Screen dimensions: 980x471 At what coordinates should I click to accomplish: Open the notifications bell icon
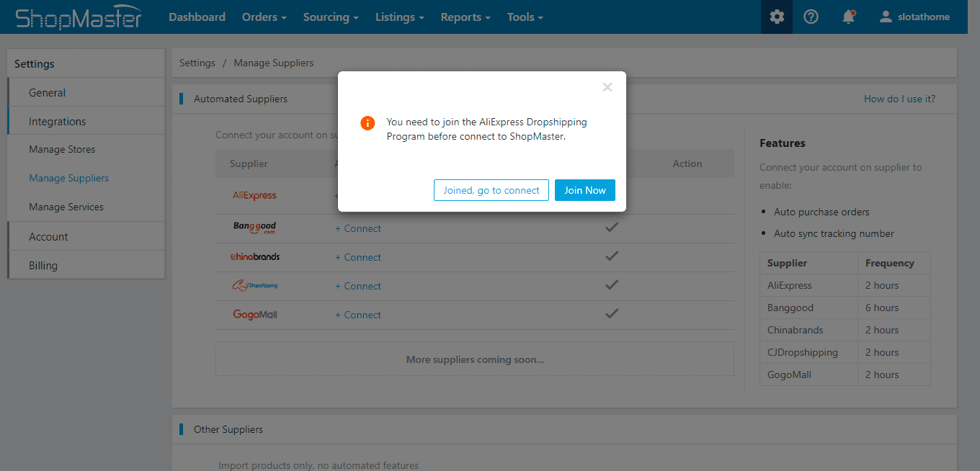(x=849, y=17)
